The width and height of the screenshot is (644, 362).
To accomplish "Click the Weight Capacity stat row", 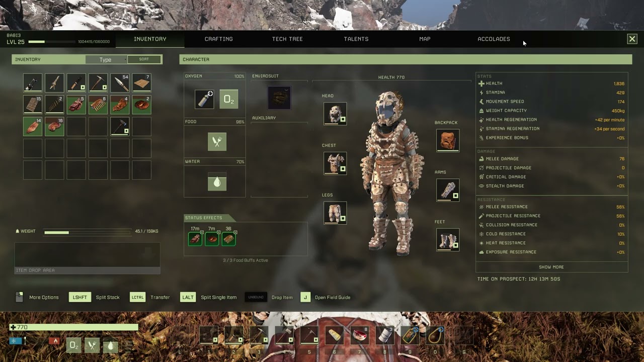I will coord(551,111).
